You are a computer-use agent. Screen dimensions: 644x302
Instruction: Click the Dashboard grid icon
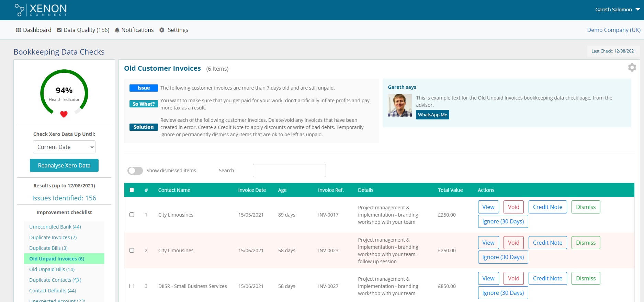click(19, 30)
